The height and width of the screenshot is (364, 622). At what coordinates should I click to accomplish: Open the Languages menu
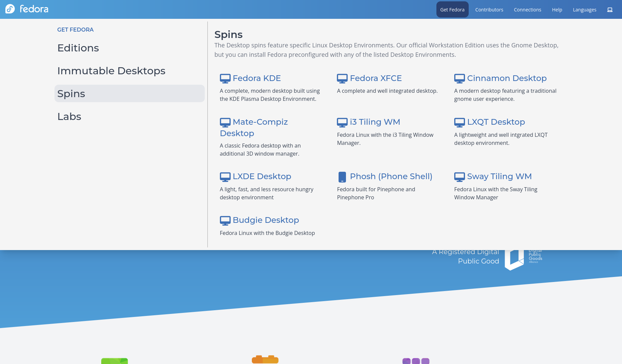click(585, 10)
